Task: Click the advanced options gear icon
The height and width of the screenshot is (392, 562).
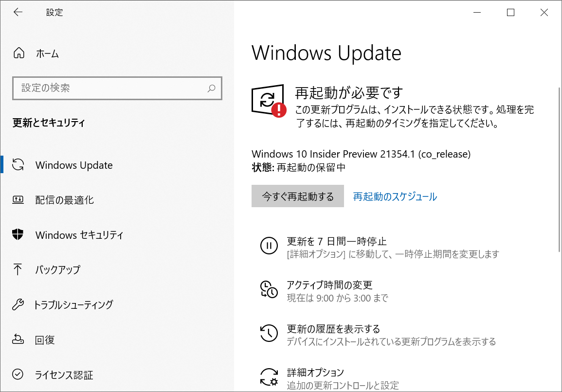Action: [x=269, y=377]
